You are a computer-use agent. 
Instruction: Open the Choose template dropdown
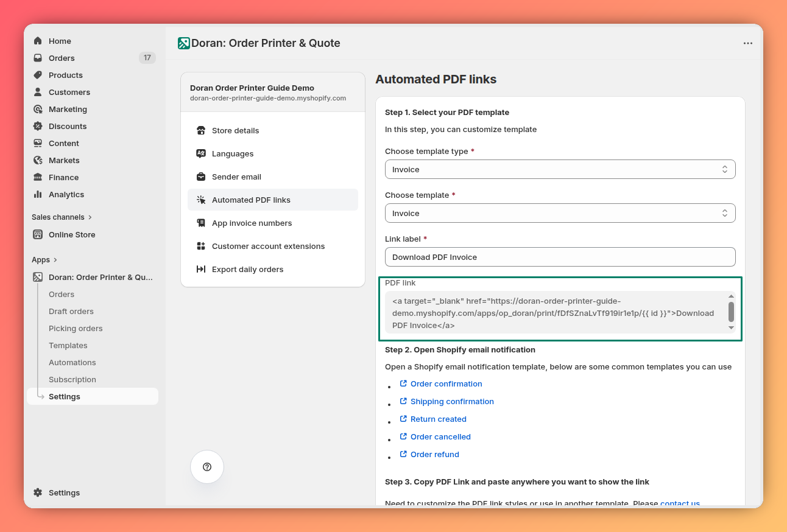pyautogui.click(x=560, y=213)
